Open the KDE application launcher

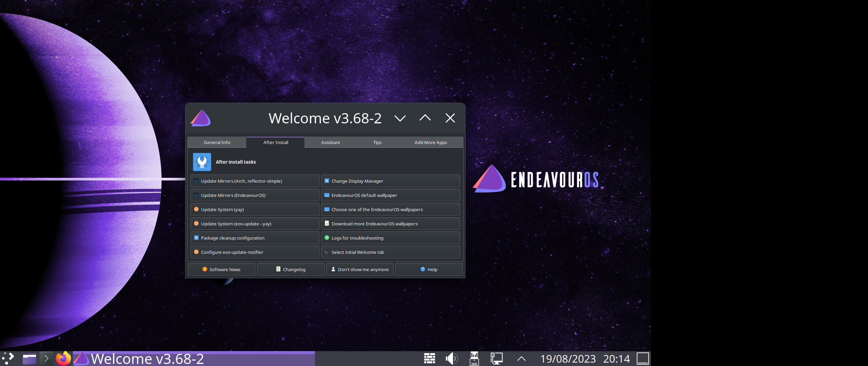[8, 359]
